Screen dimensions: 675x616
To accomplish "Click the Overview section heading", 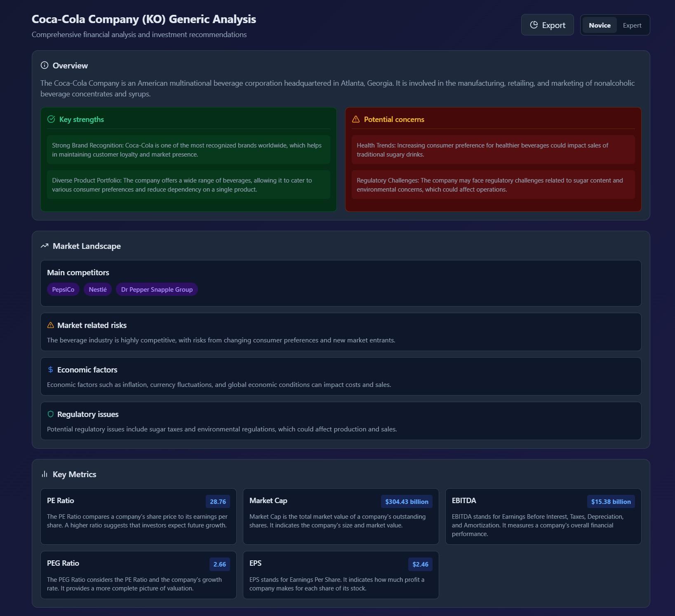I will 70,66.
